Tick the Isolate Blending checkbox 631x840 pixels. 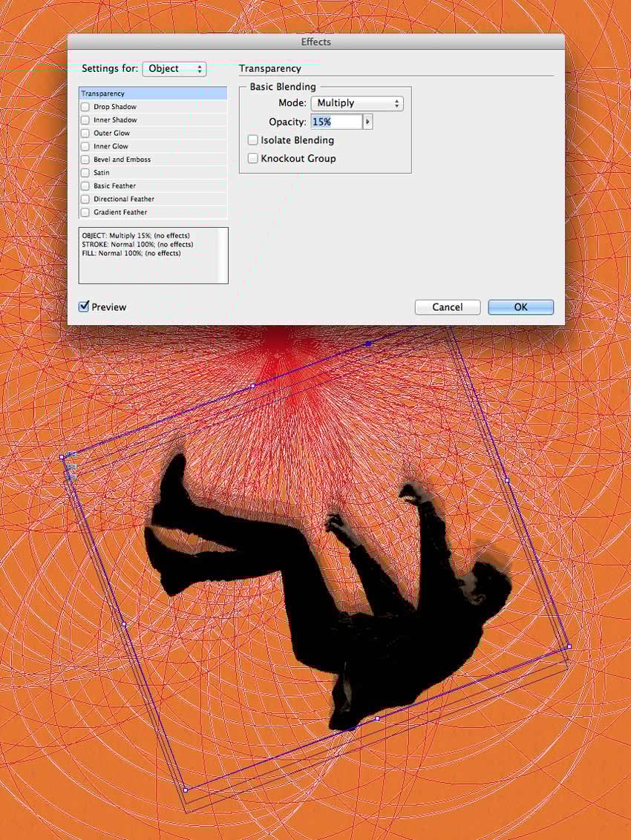click(253, 140)
